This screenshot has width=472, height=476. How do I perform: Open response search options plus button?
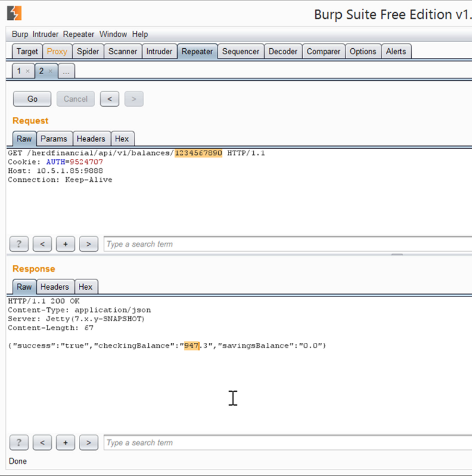[x=65, y=443]
